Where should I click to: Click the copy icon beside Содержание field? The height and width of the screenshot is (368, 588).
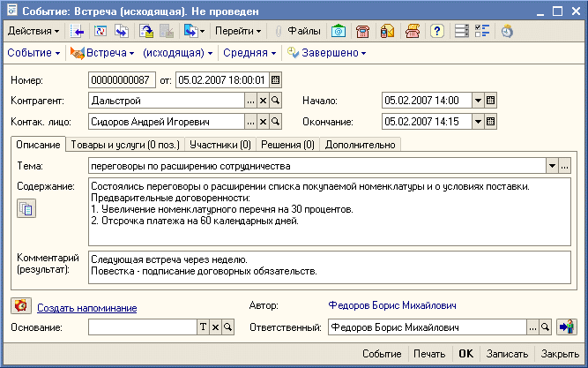click(26, 208)
